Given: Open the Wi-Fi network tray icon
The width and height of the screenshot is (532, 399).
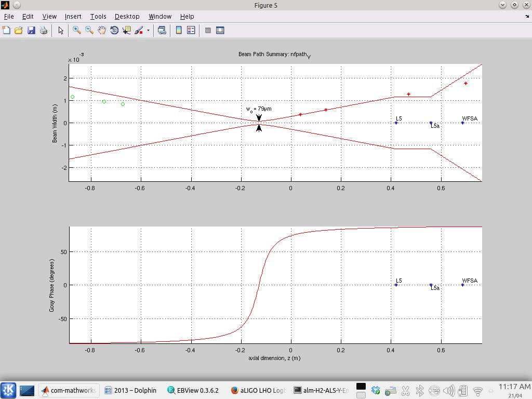Looking at the screenshot, I should click(478, 391).
